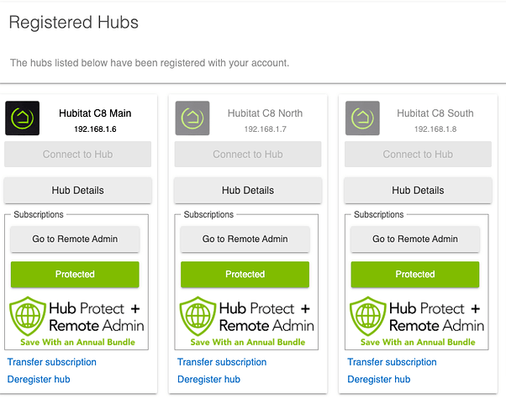Click Transfer subscription under C8 Main
506x420 pixels.
point(52,362)
